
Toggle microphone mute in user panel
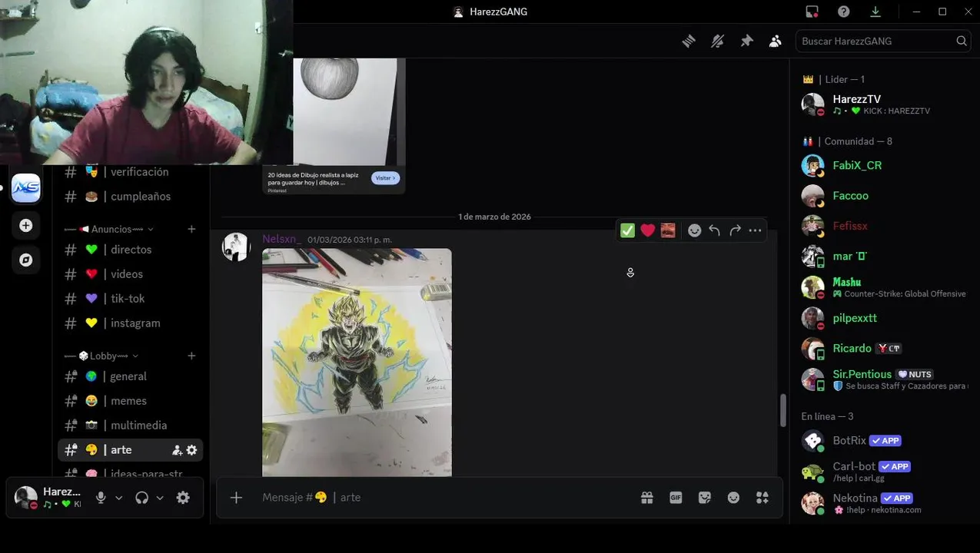click(101, 498)
